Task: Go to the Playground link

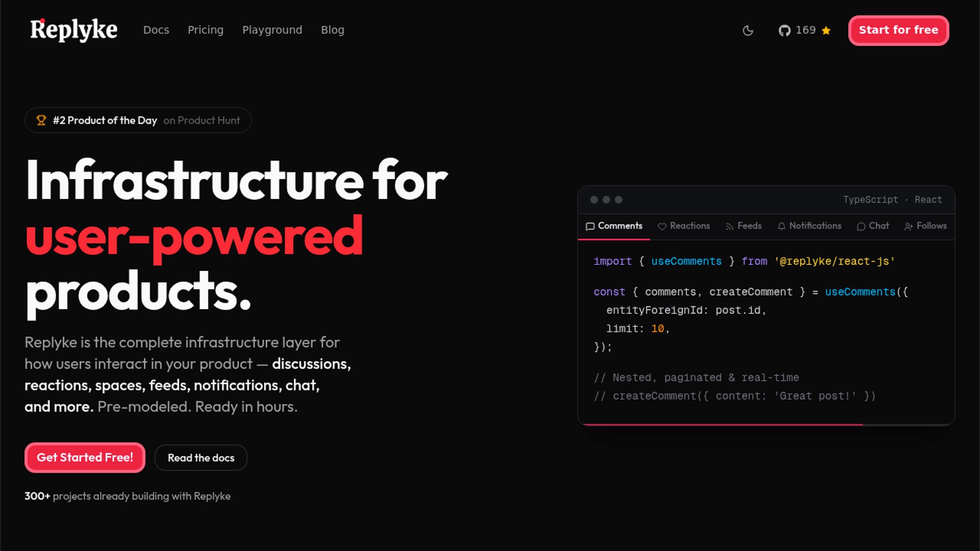Action: click(272, 30)
